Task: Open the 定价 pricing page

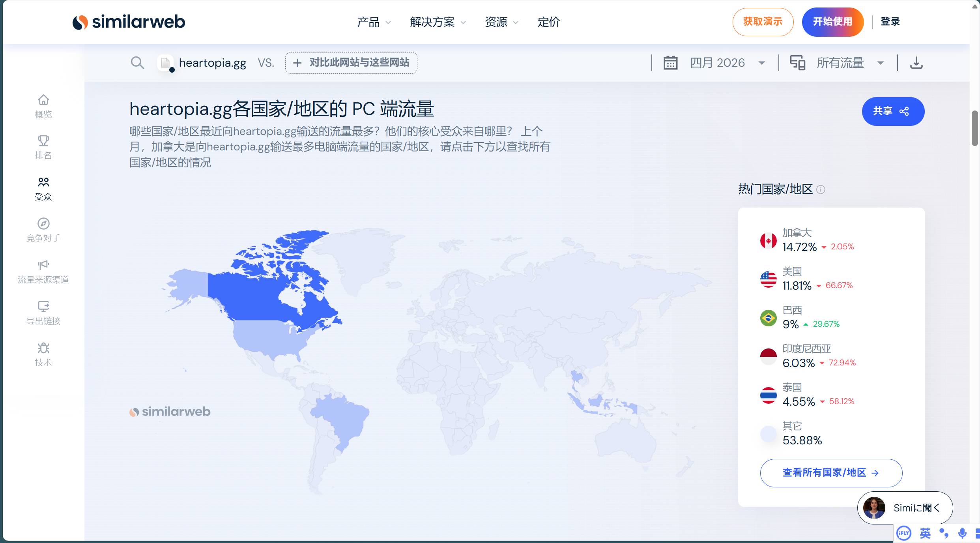Action: 548,22
